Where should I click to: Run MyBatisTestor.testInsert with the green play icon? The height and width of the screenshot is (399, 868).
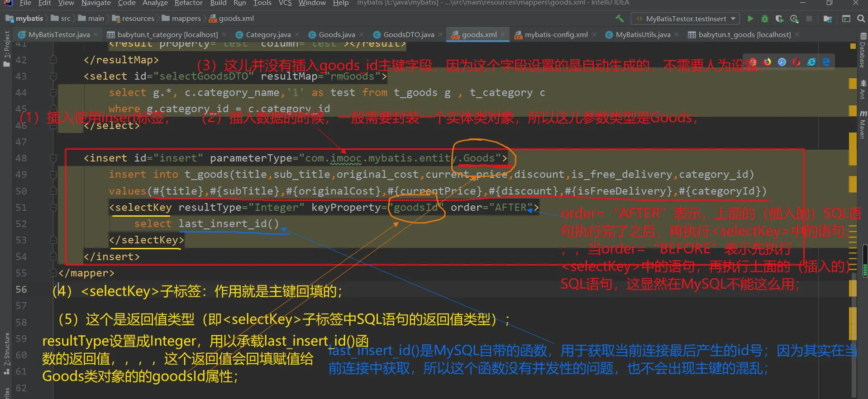tap(750, 19)
